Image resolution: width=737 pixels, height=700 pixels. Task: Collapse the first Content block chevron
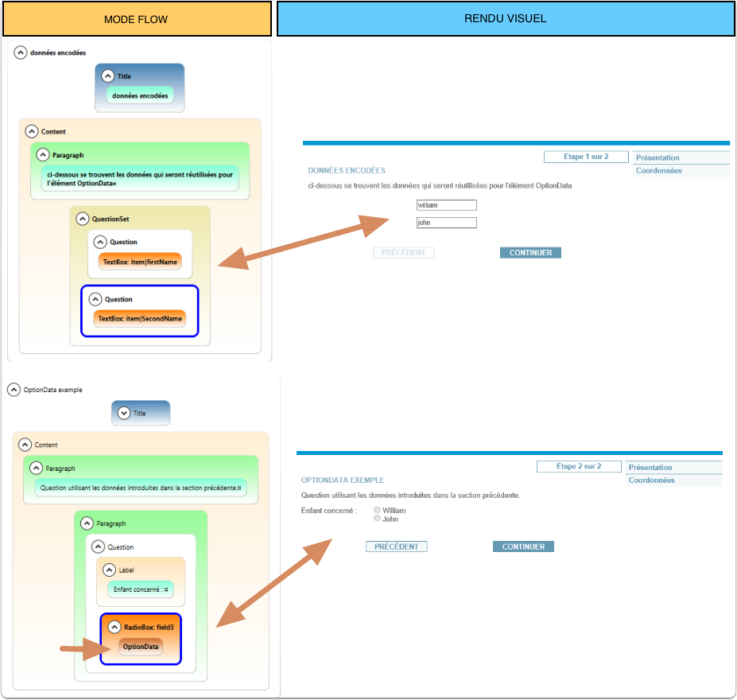pyautogui.click(x=32, y=131)
